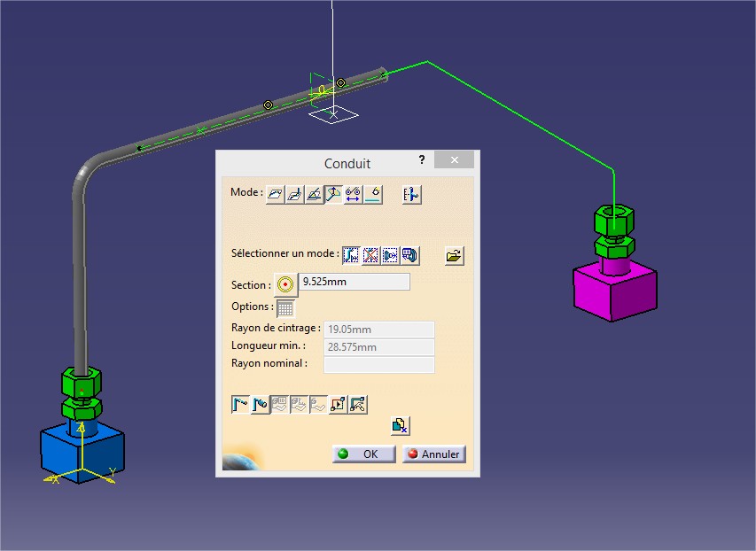The image size is (756, 551).
Task: Click the Conduit dialog title bar
Action: coord(347,163)
